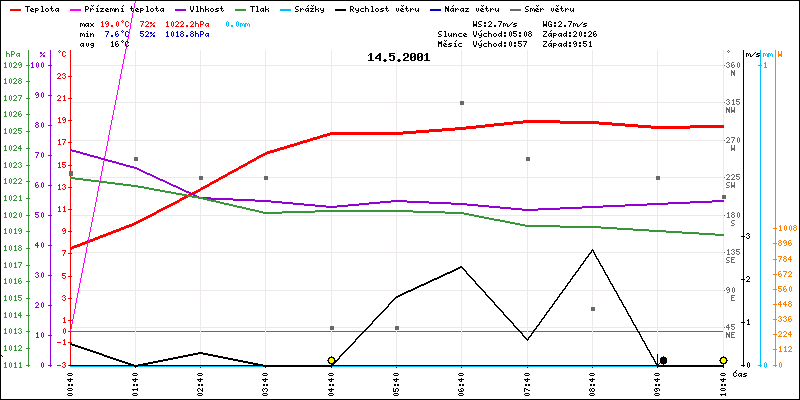Viewport: 800px width, 400px height.
Task: Click the gray wind direction square near 08:40
Action: coord(593,309)
